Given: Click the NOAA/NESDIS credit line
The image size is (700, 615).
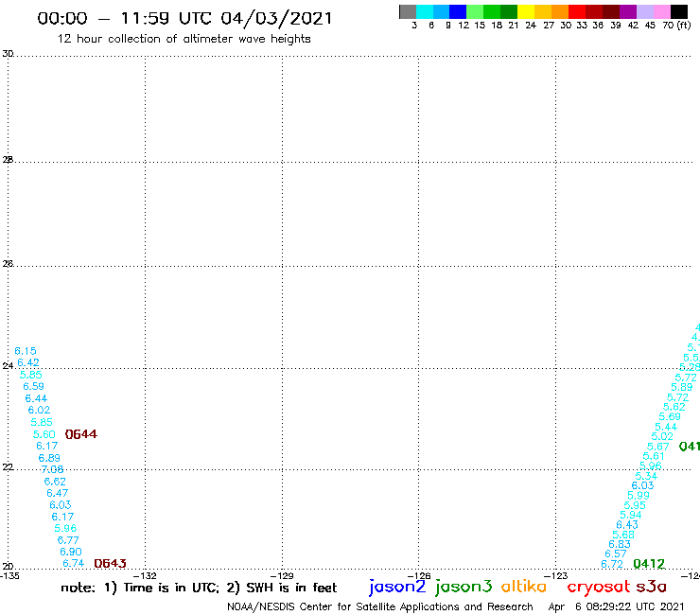Looking at the screenshot, I should (380, 607).
